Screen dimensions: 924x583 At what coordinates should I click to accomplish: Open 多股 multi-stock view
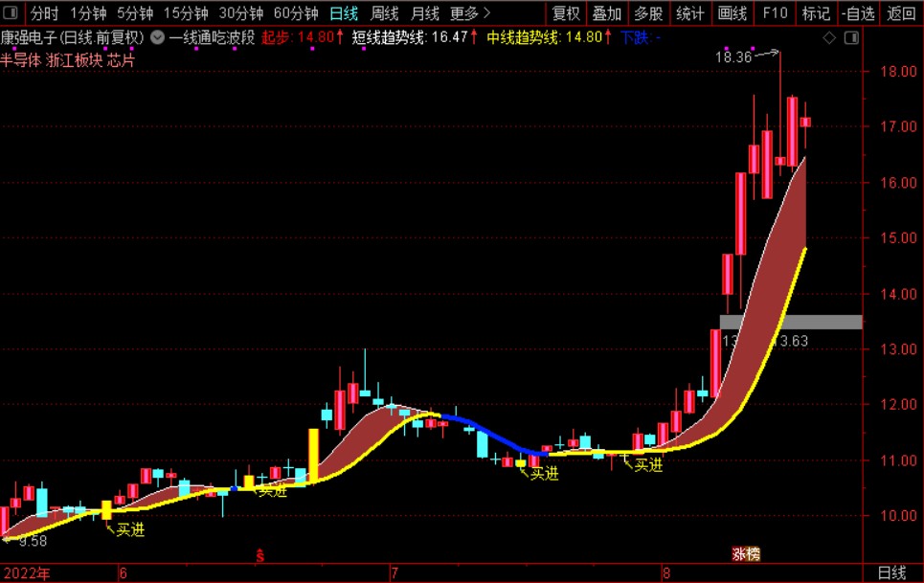[649, 13]
